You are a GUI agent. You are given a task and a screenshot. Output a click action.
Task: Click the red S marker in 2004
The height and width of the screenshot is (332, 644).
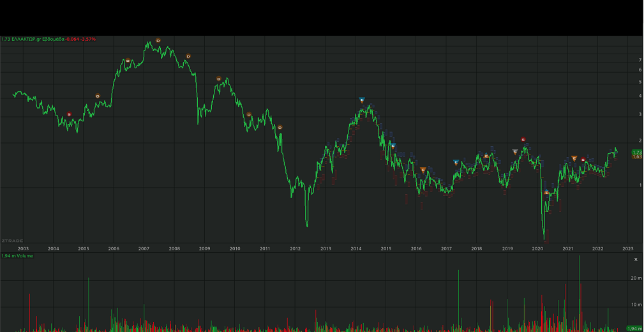tap(69, 114)
